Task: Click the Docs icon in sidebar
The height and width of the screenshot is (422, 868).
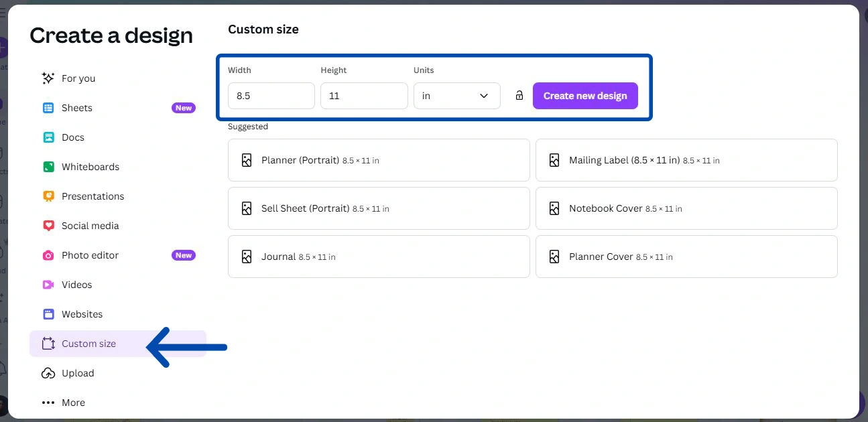Action: 48,137
